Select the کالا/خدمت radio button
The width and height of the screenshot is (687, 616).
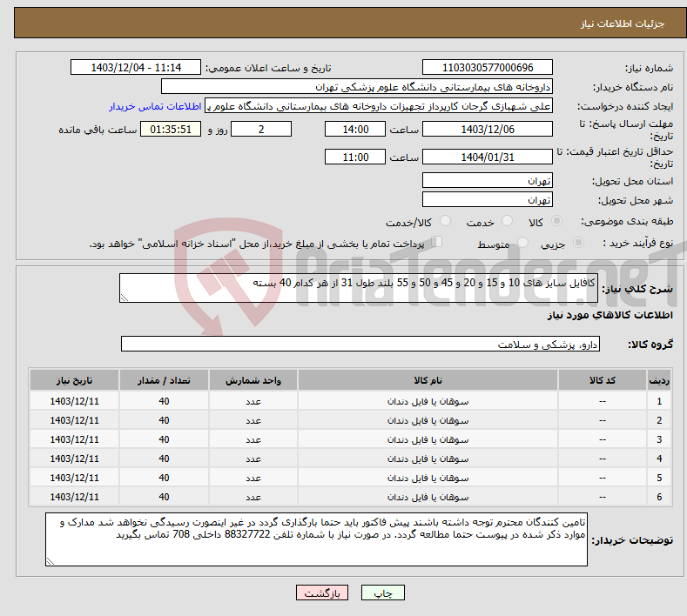click(445, 221)
